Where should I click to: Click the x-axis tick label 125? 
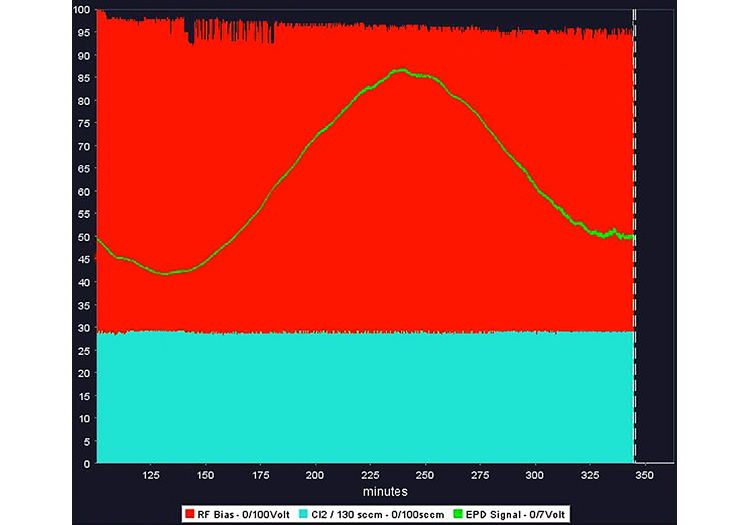[x=151, y=475]
